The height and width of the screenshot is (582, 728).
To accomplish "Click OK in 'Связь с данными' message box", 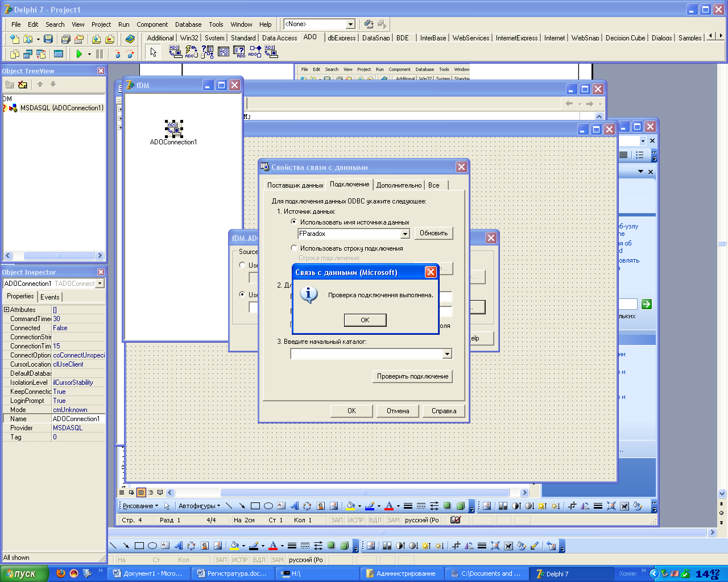I will (365, 320).
